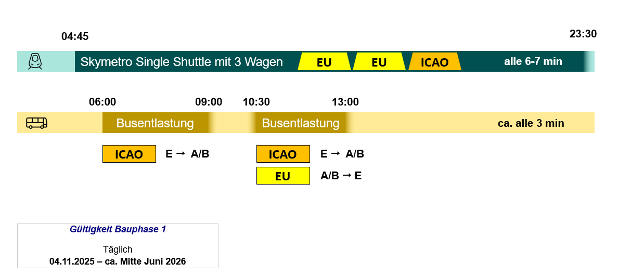
Task: Click the ICAO badge below the 10:30 Busentlastung
Action: 283,154
